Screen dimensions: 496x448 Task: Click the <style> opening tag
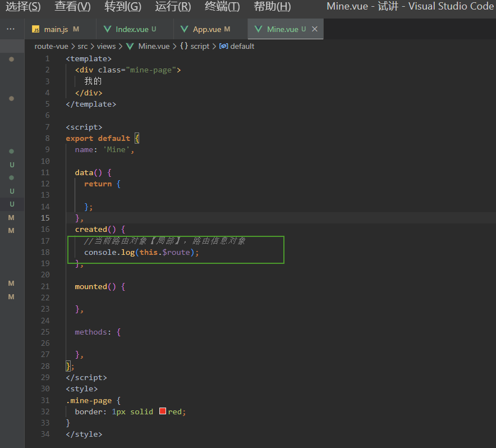pyautogui.click(x=81, y=389)
